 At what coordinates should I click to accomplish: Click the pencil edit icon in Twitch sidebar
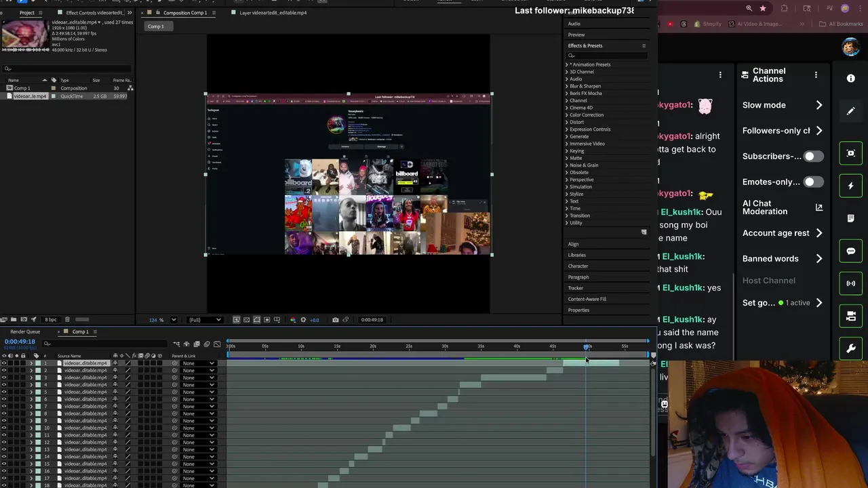(851, 111)
